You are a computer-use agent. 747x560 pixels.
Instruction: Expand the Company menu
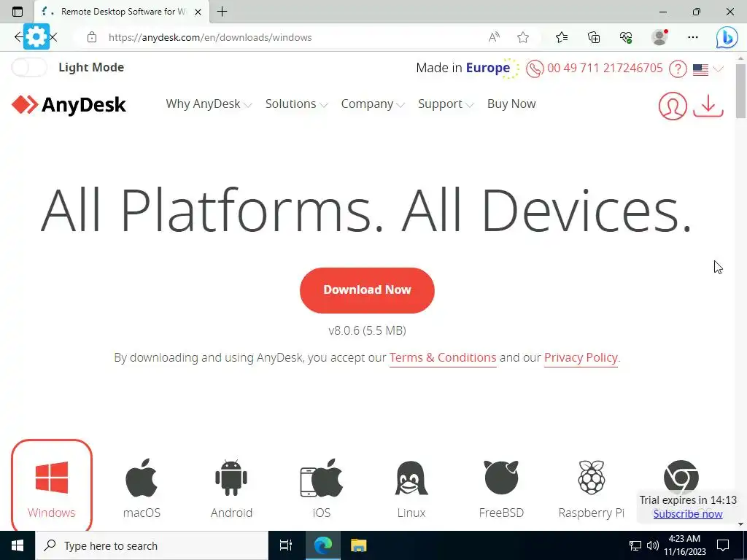[x=373, y=104]
